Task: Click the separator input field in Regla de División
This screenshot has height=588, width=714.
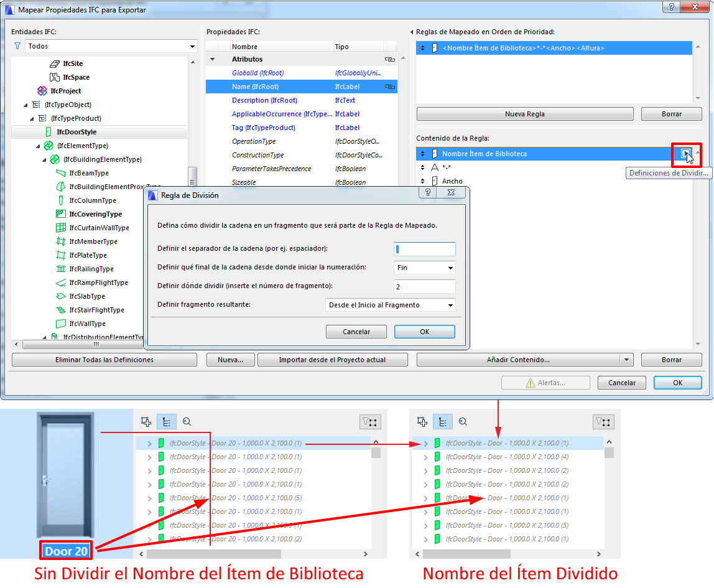Action: pos(424,249)
